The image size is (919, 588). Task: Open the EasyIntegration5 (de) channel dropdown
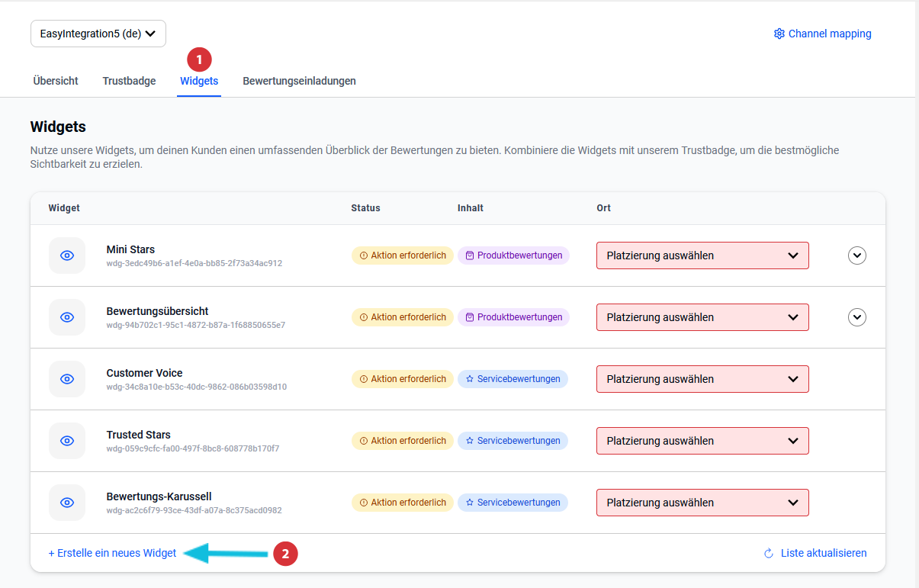[x=98, y=34]
